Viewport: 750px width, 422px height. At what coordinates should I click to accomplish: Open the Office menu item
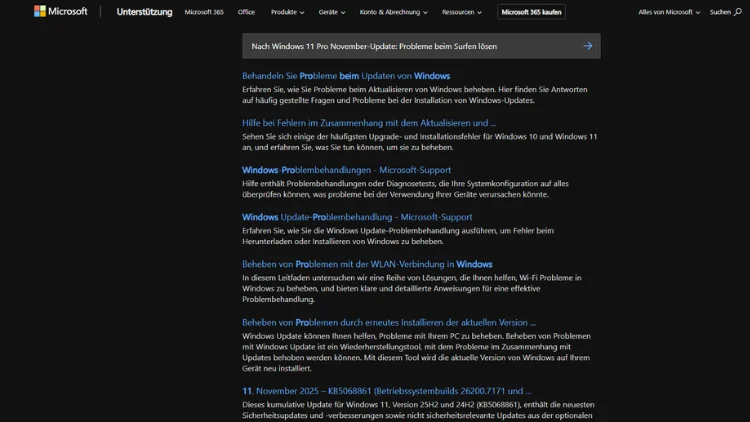246,12
